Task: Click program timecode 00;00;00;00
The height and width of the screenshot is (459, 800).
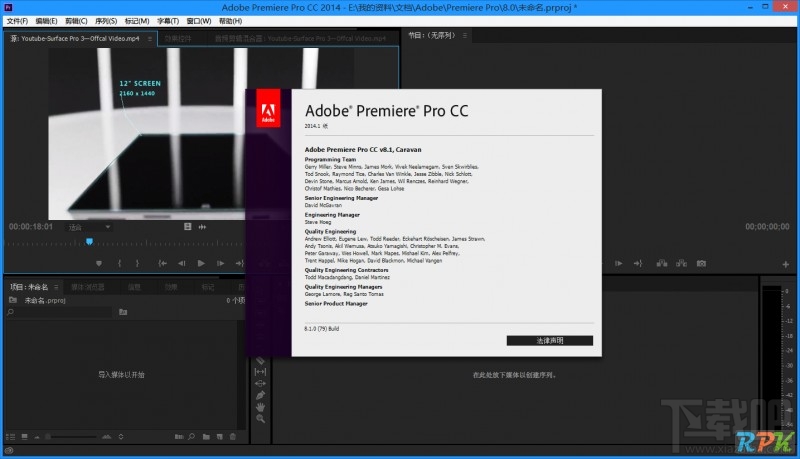Action: [767, 226]
